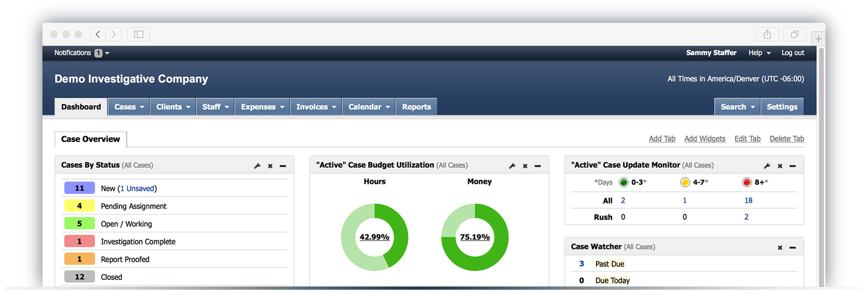Open the Search dropdown
868x293 pixels.
click(737, 107)
